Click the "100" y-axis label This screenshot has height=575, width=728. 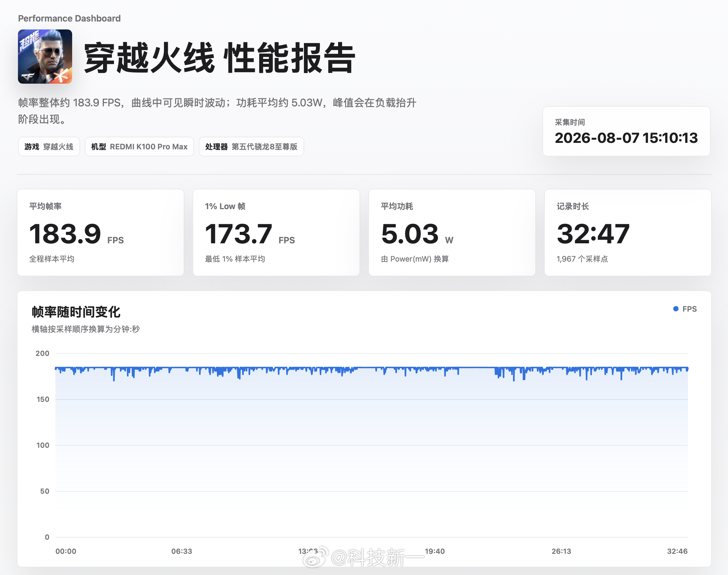pos(43,445)
